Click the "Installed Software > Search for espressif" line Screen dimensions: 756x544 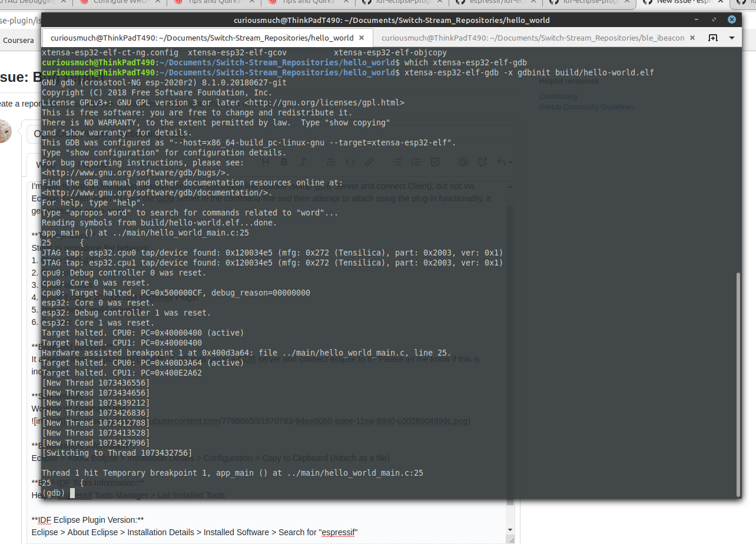coord(195,532)
